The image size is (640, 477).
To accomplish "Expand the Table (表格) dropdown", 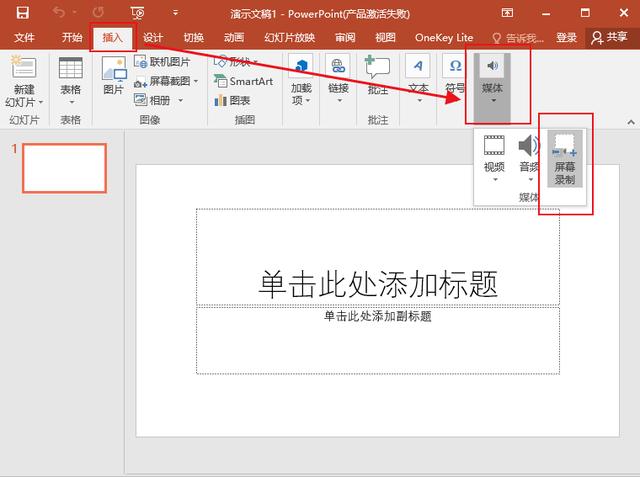I will [70, 80].
